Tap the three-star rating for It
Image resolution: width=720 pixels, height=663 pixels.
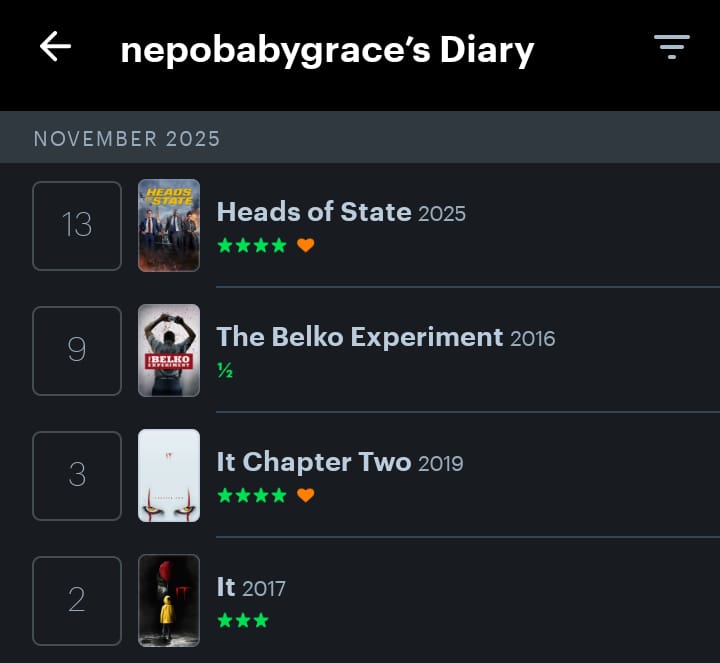[x=243, y=620]
